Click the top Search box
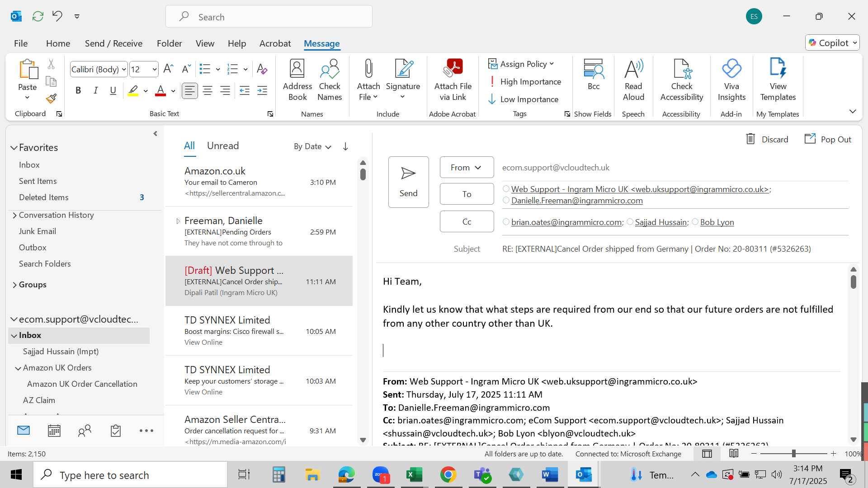The height and width of the screenshot is (488, 868). [269, 17]
